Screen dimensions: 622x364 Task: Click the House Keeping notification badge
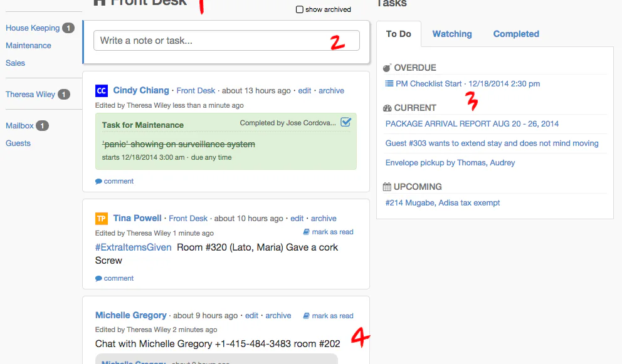pos(68,28)
